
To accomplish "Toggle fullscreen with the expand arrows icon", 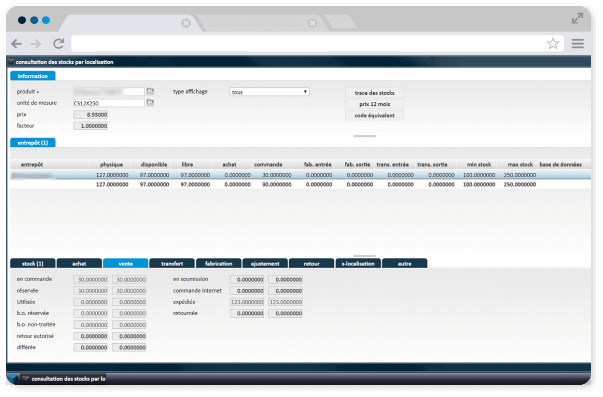I will click(577, 18).
